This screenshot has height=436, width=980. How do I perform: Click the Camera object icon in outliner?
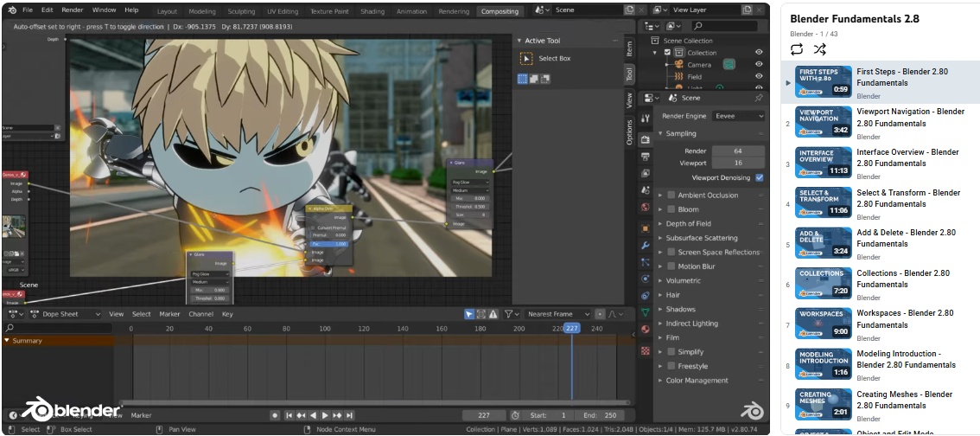click(x=677, y=64)
